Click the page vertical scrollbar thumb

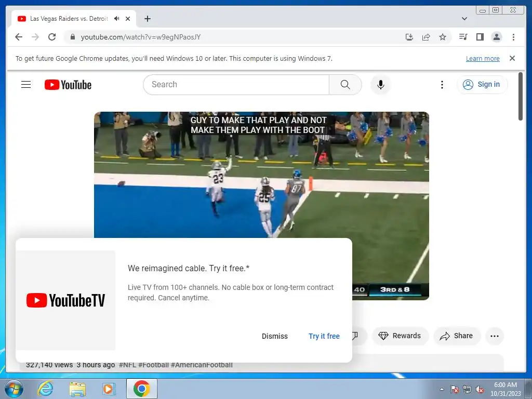pyautogui.click(x=520, y=96)
